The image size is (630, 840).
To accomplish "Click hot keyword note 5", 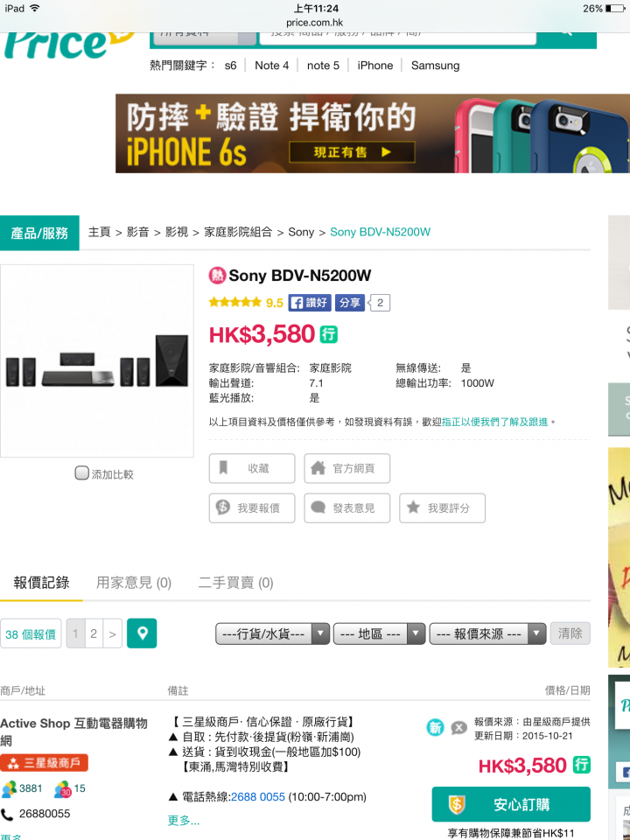I will click(323, 66).
